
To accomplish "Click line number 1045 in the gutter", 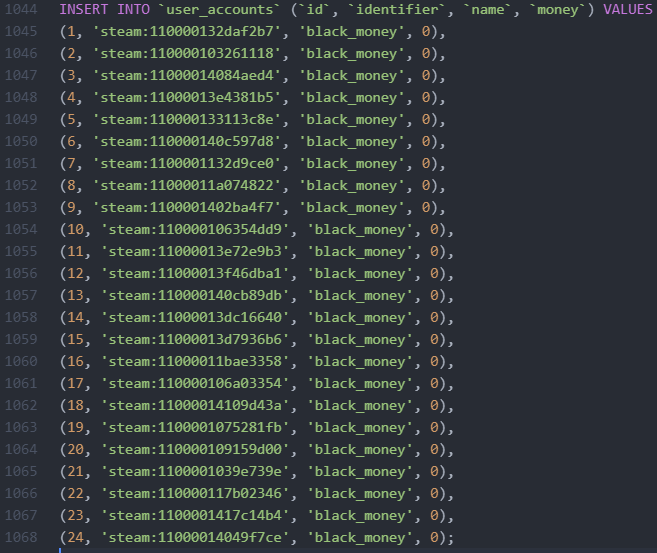I will (21, 31).
